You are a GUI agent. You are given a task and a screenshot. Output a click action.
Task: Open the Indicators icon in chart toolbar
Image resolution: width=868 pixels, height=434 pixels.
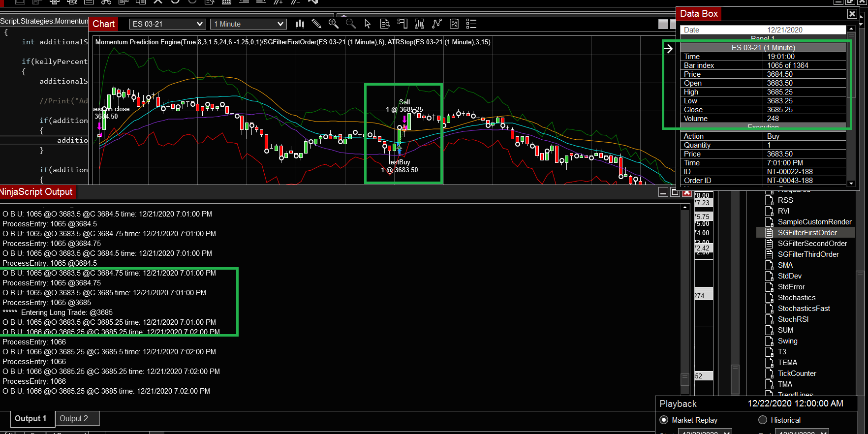[x=420, y=24]
